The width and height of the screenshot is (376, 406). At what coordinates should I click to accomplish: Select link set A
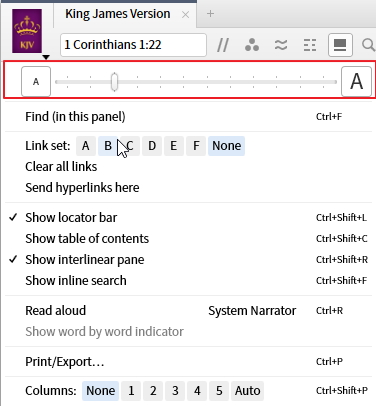coord(86,146)
